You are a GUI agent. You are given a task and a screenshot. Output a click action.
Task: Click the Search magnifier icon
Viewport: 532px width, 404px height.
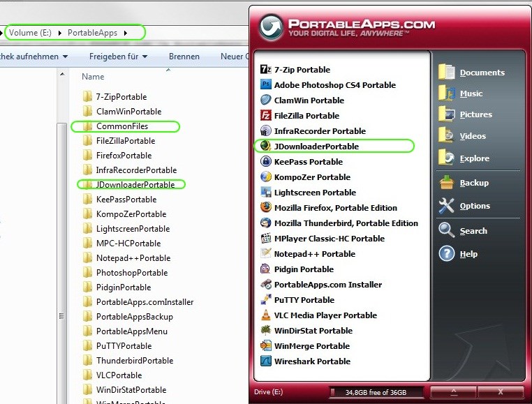447,230
